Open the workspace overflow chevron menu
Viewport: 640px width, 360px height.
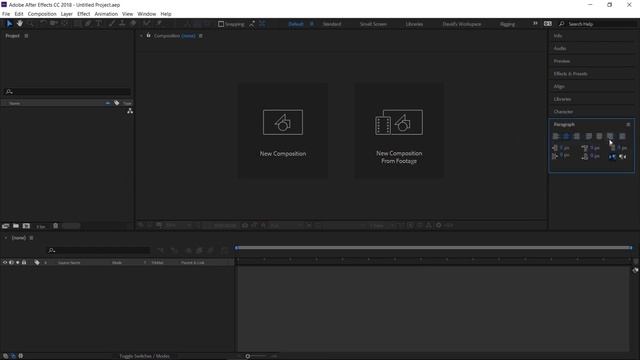(535, 24)
